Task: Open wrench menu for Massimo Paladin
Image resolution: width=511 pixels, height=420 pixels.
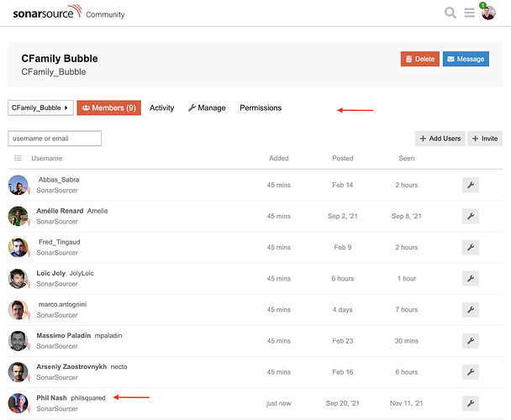Action: [x=471, y=341]
